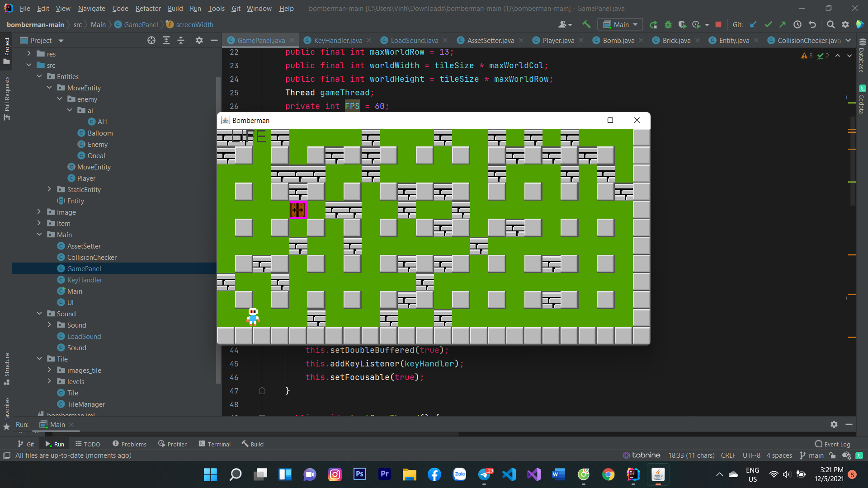
Task: Select opened file using crosshair icon
Action: coord(151,40)
